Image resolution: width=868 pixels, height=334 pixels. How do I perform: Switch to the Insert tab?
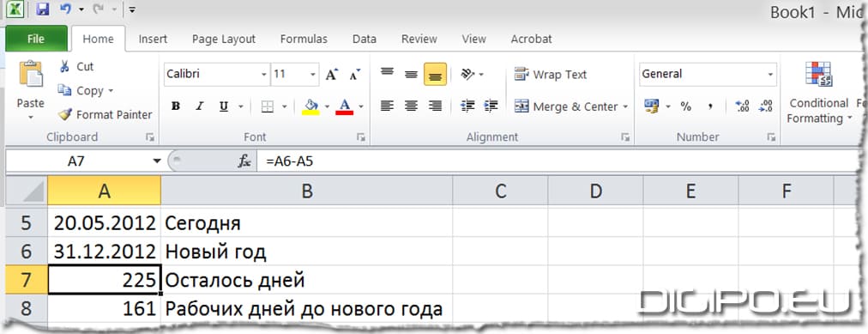pyautogui.click(x=153, y=39)
